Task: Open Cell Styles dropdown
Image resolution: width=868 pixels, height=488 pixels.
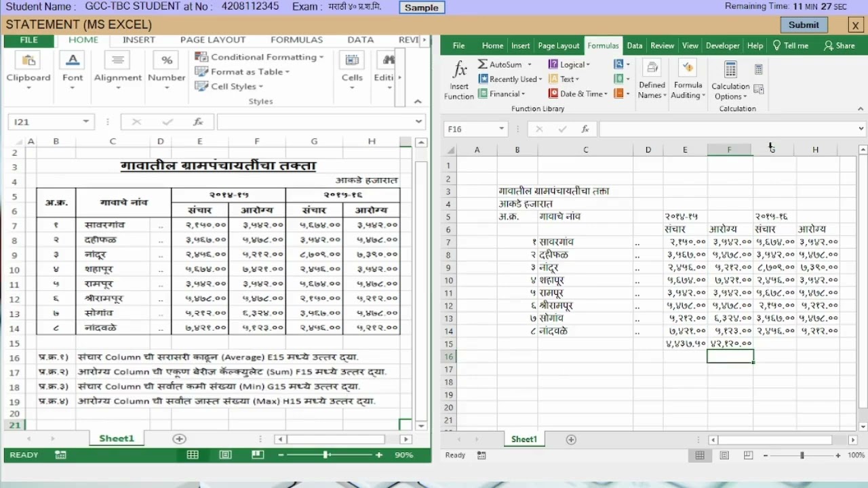Action: pyautogui.click(x=229, y=87)
